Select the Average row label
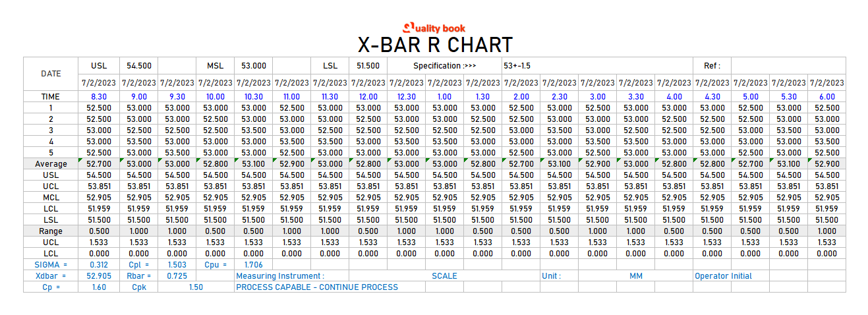 point(51,163)
